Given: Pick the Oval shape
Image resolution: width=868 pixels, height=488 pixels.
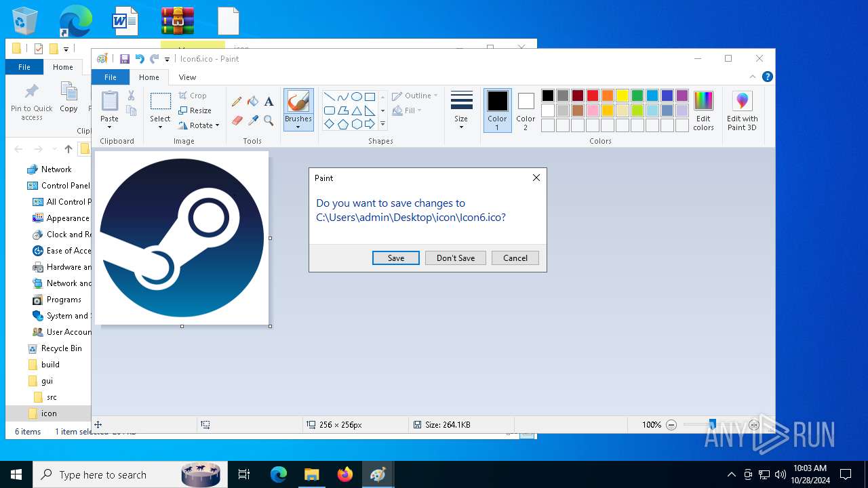Looking at the screenshot, I should (356, 97).
